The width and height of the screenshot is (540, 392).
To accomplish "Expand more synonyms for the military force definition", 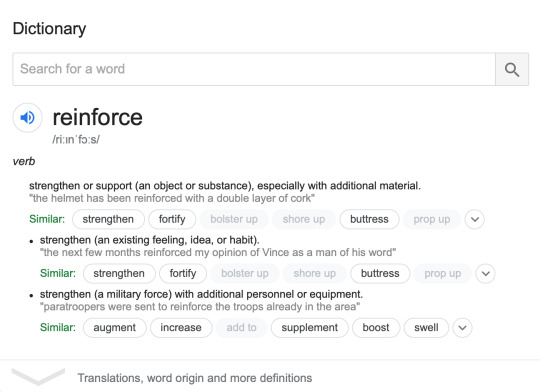I will 463,328.
